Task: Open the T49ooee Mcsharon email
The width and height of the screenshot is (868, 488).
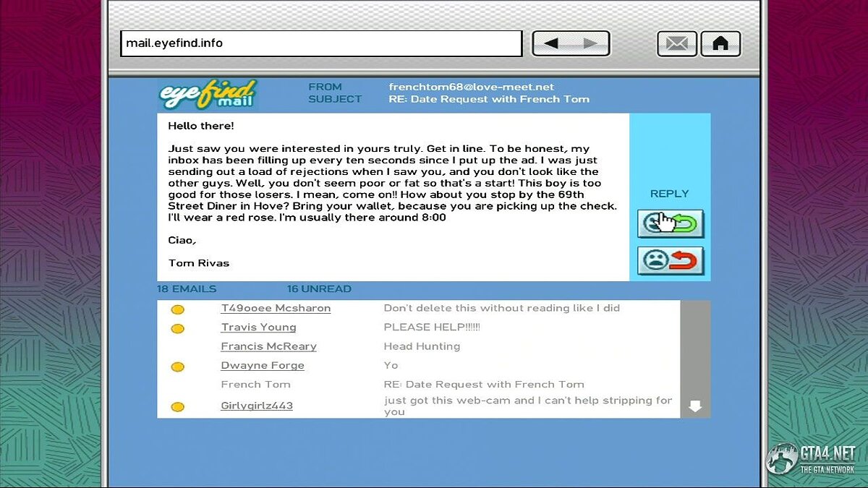Action: [276, 308]
